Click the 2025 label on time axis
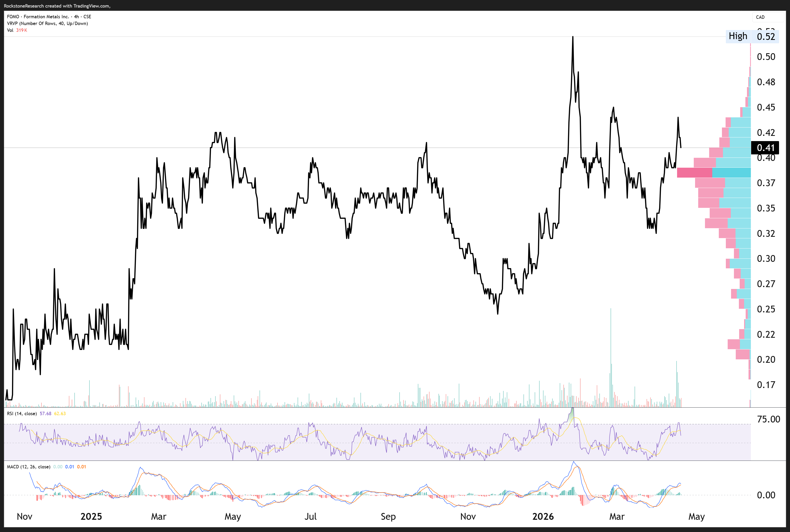 [x=91, y=516]
